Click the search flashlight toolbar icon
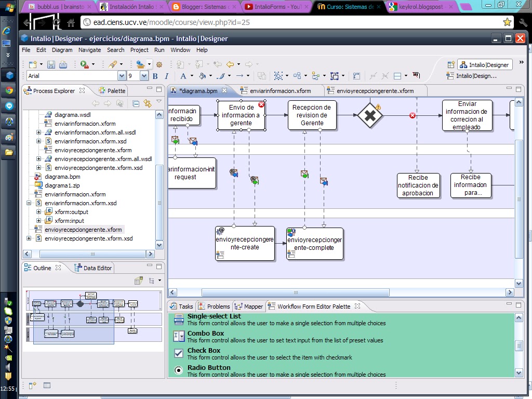The height and width of the screenshot is (399, 532). point(113,64)
